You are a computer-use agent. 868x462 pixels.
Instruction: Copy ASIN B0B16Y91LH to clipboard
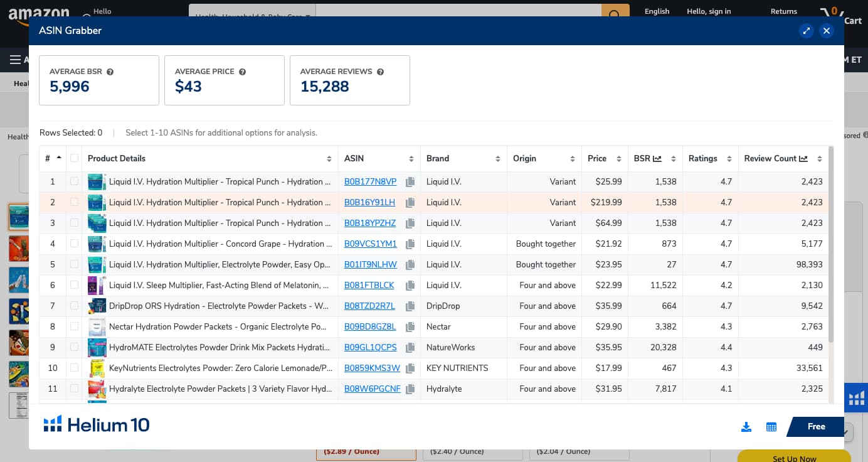pos(410,203)
